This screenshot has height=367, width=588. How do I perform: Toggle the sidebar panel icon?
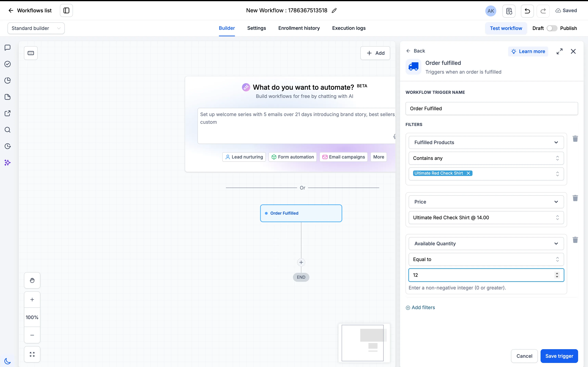point(66,10)
